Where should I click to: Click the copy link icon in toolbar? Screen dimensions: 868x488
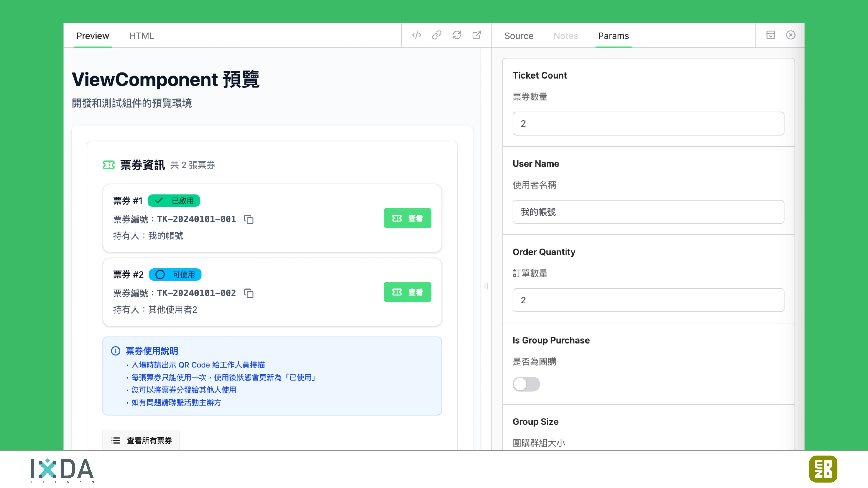(437, 35)
